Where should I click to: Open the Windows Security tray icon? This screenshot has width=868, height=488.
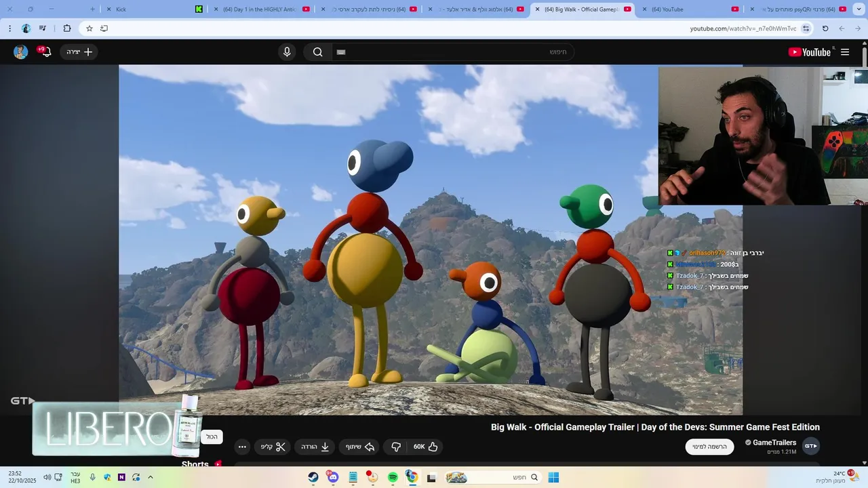[107, 477]
